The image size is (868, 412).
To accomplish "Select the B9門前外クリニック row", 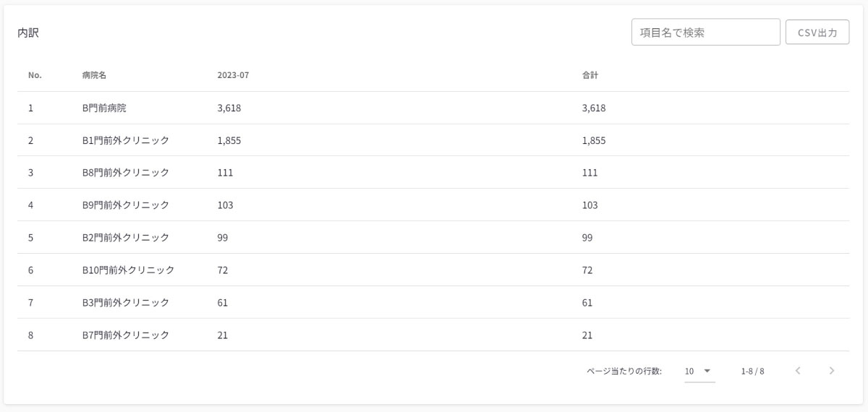I will (126, 205).
